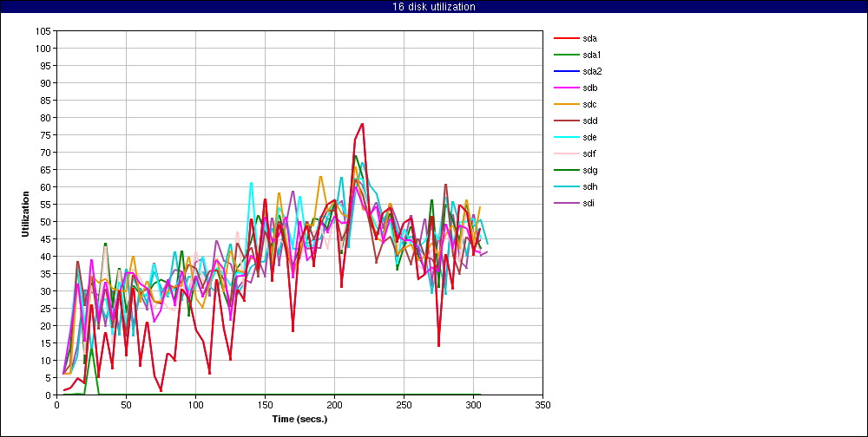
Task: Click the red sda legend line swatch
Action: pos(566,38)
